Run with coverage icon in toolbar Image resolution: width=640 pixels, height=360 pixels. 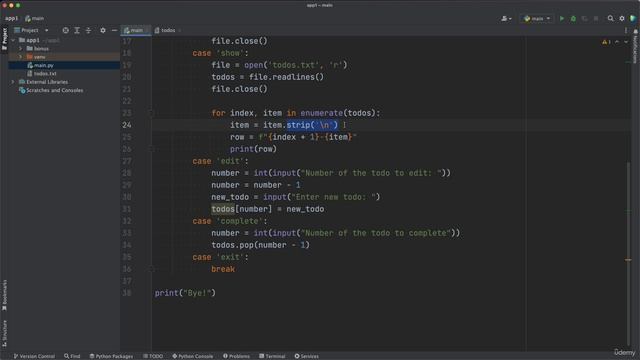(584, 18)
